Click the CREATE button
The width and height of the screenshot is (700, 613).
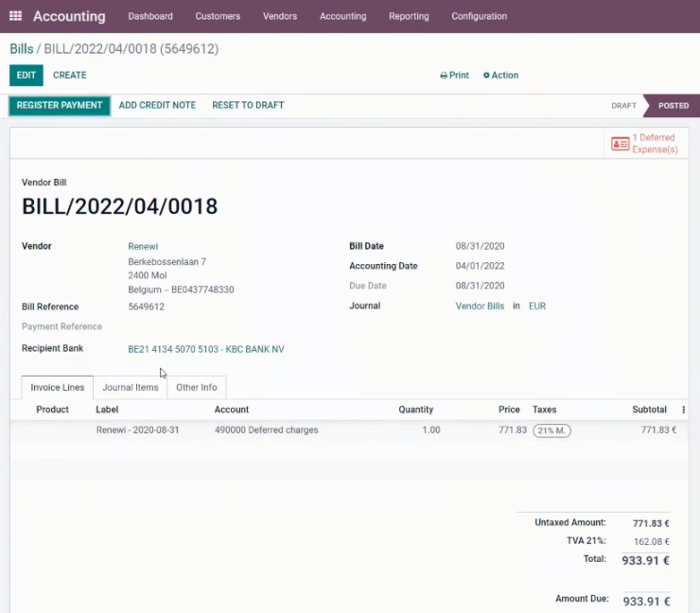point(70,75)
